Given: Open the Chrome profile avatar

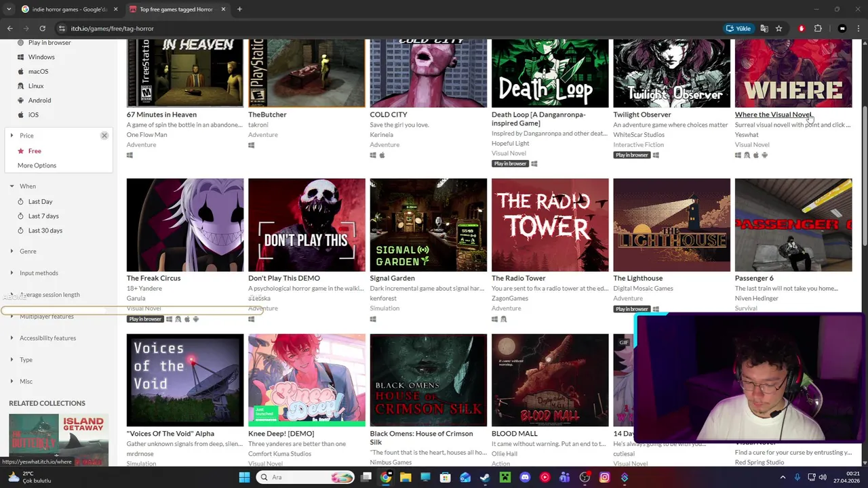Looking at the screenshot, I should [842, 28].
